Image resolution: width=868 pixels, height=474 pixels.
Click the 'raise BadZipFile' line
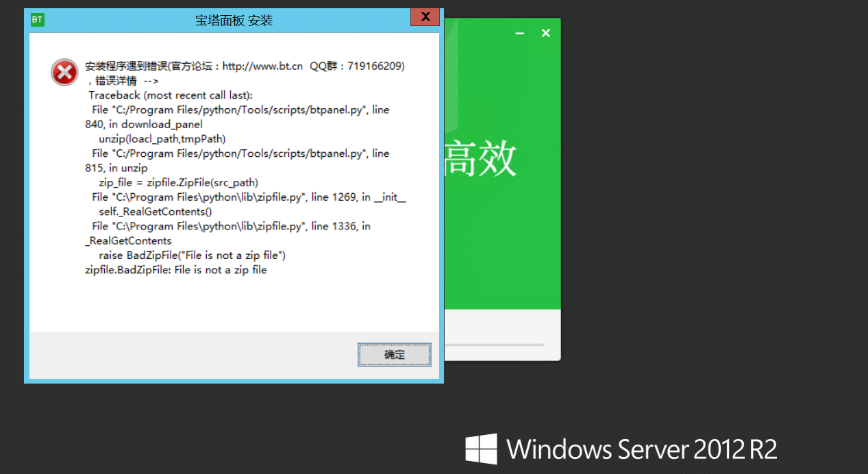pos(192,255)
